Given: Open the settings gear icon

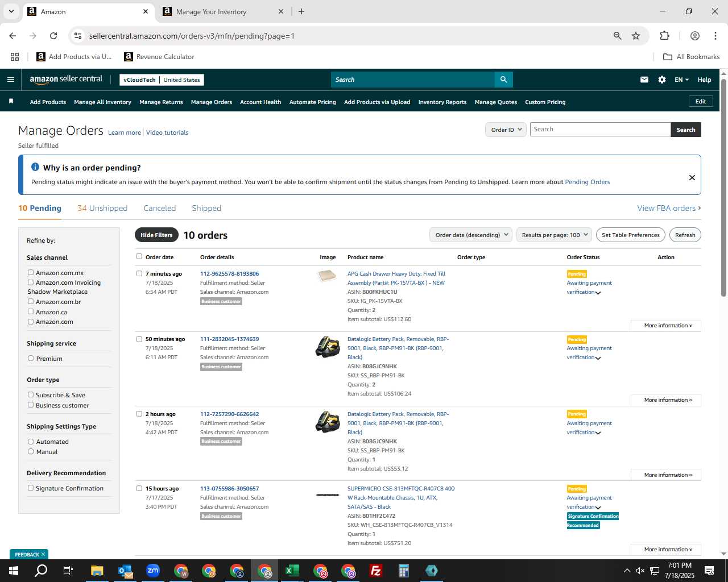Looking at the screenshot, I should pyautogui.click(x=661, y=80).
